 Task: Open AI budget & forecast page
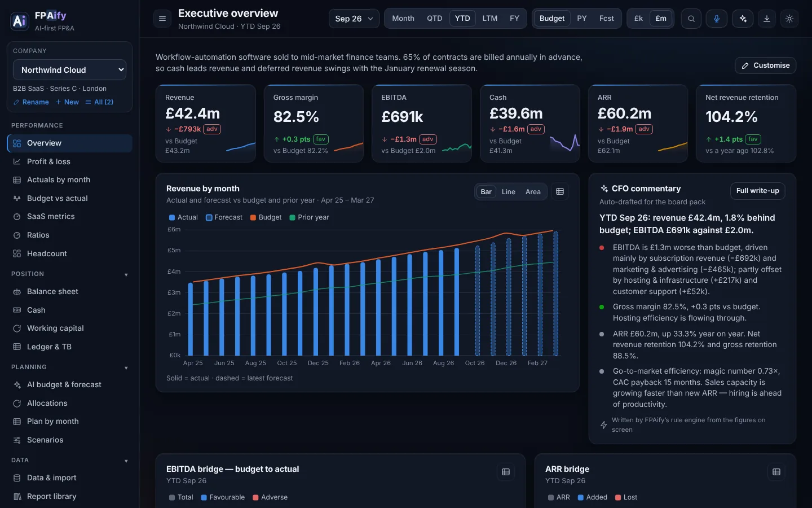coord(69,385)
